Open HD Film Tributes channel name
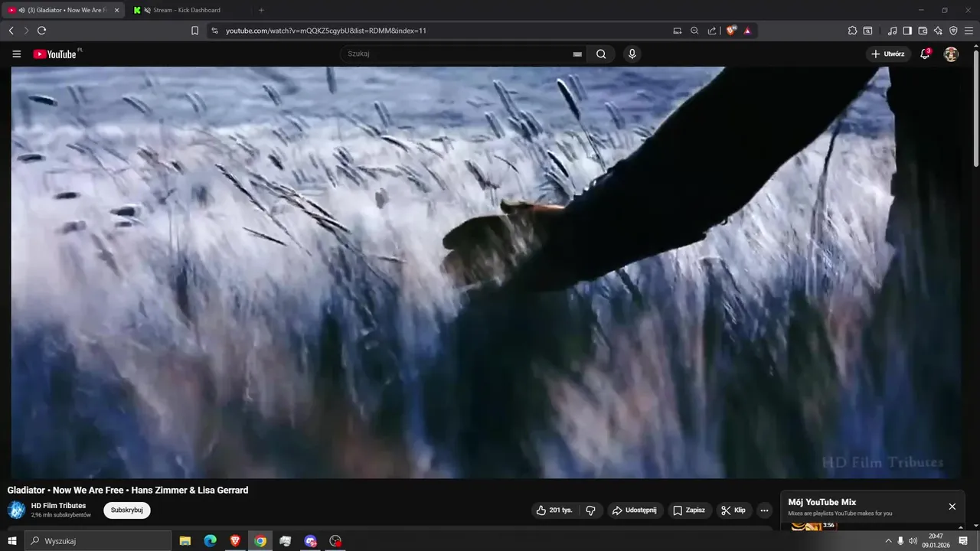 (x=58, y=506)
